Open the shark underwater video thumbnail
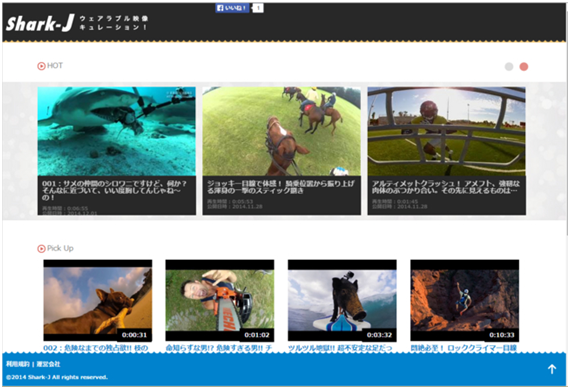This screenshot has height=389, width=570. click(x=117, y=131)
